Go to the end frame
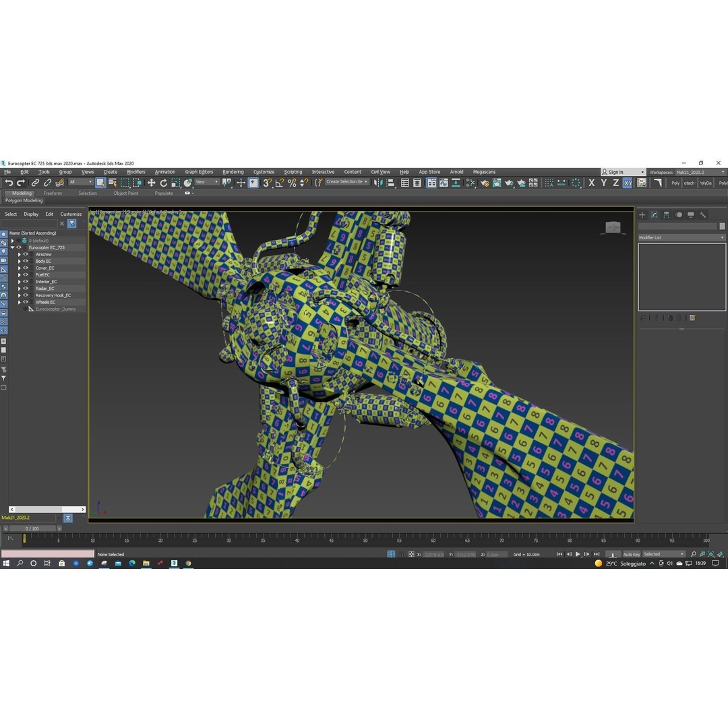 point(597,554)
